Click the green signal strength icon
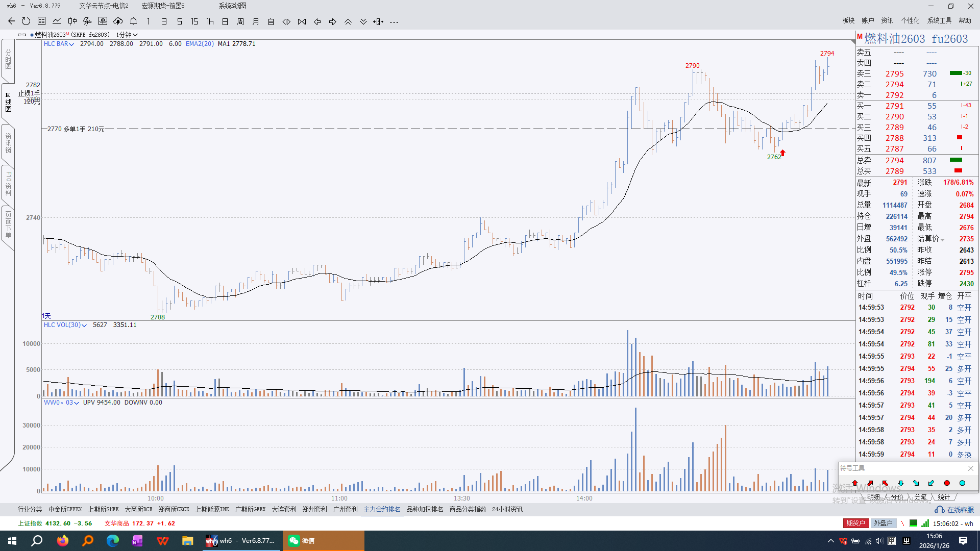The image size is (980, 551). tap(925, 523)
